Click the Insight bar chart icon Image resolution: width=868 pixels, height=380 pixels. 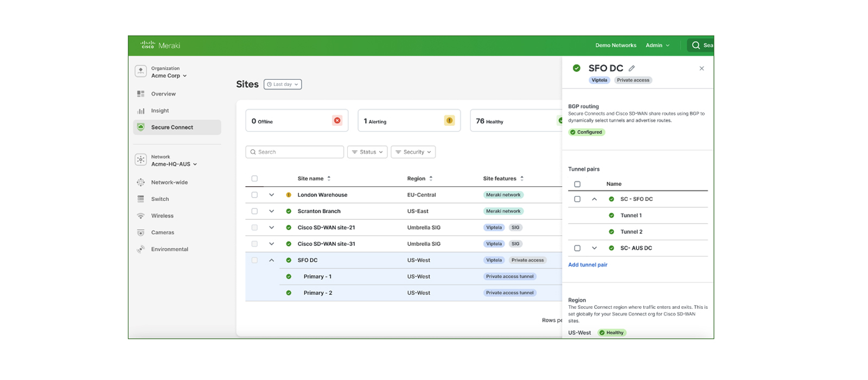coord(141,111)
